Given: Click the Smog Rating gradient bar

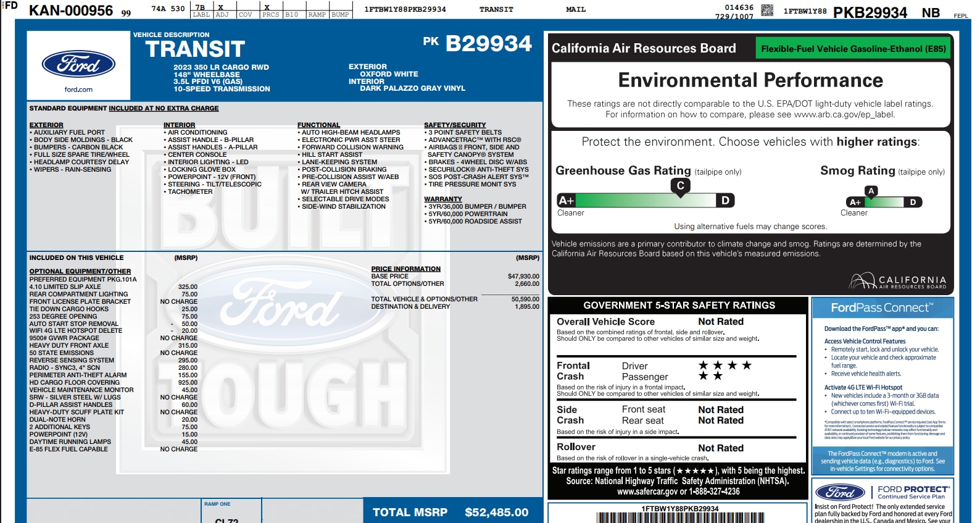Looking at the screenshot, I should pos(884,202).
